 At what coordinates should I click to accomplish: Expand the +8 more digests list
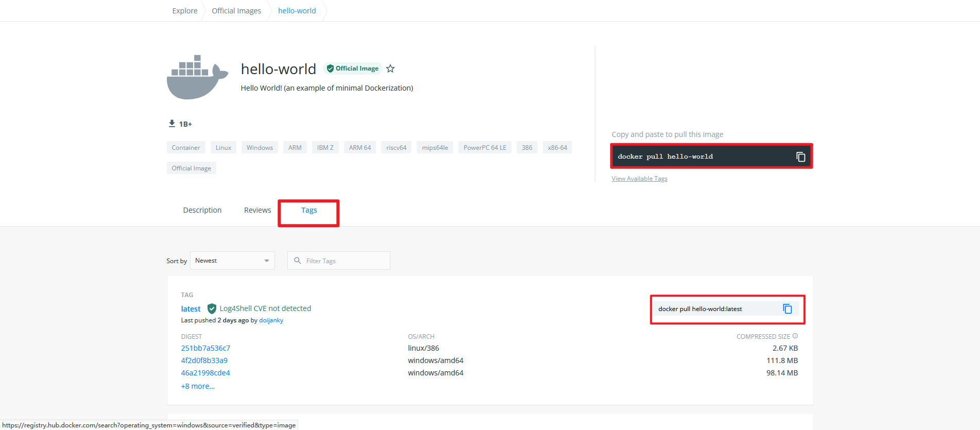click(x=198, y=386)
